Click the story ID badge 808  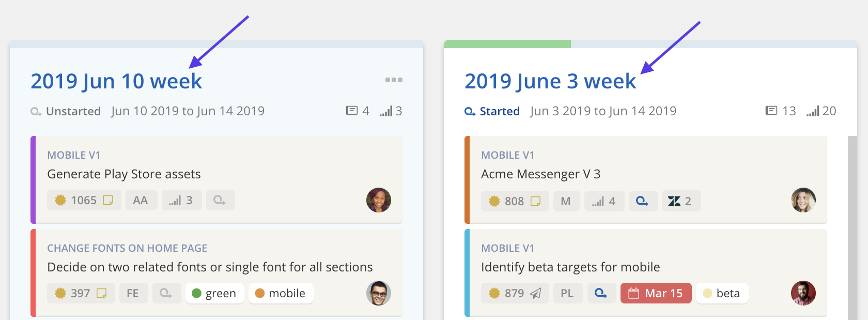click(x=515, y=201)
